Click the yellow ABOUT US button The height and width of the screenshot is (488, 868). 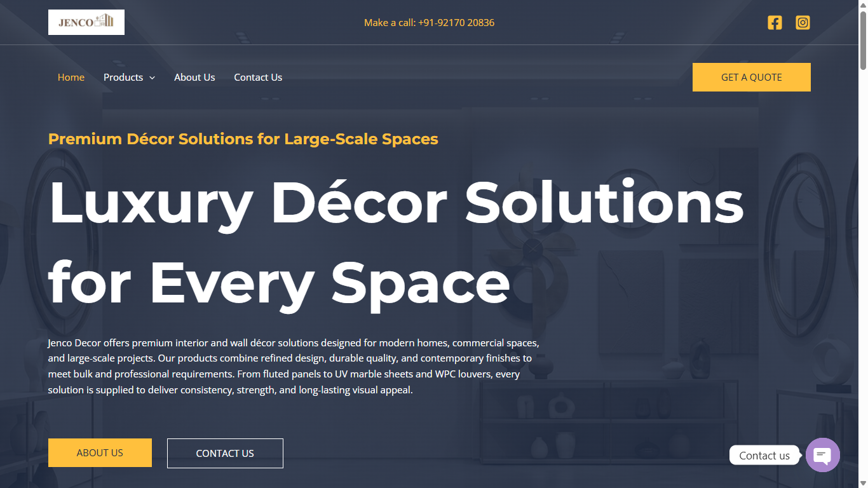point(100,453)
